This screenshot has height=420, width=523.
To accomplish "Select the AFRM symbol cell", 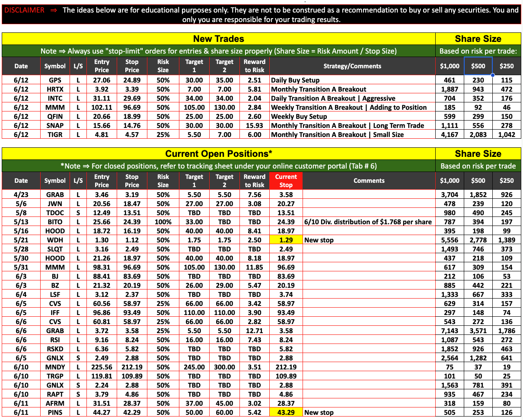I will pyautogui.click(x=55, y=403).
